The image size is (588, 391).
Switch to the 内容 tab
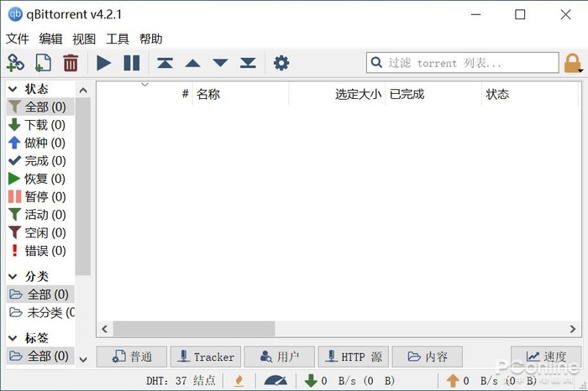point(427,357)
